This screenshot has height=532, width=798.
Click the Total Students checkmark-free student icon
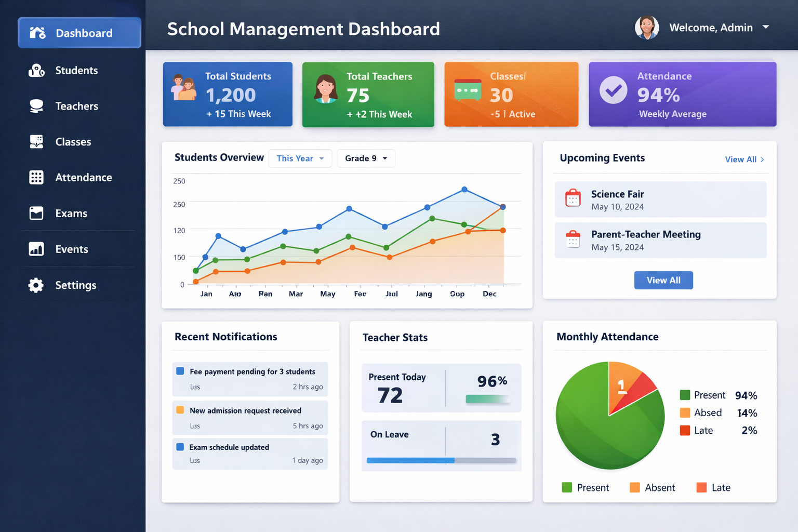click(184, 87)
